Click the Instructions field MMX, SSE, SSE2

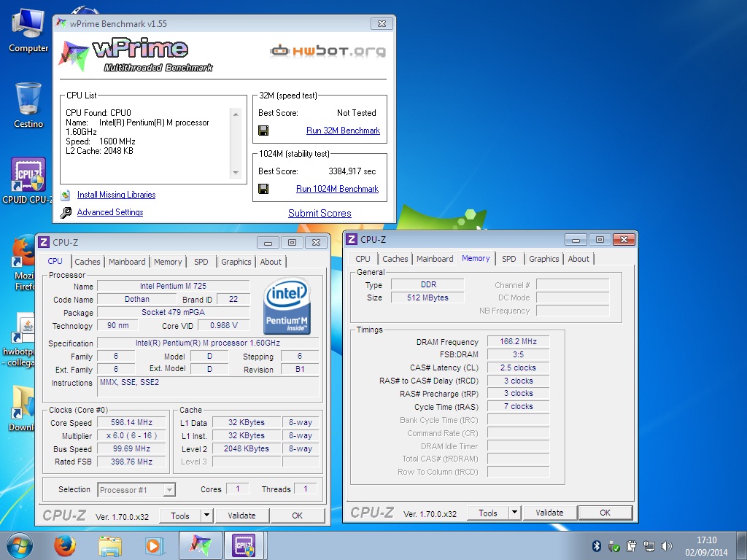[208, 386]
